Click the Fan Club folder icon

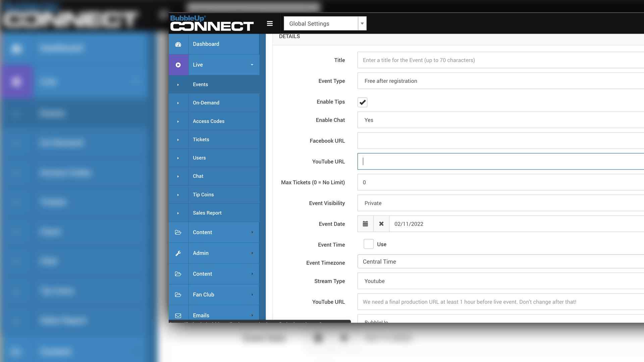point(178,295)
